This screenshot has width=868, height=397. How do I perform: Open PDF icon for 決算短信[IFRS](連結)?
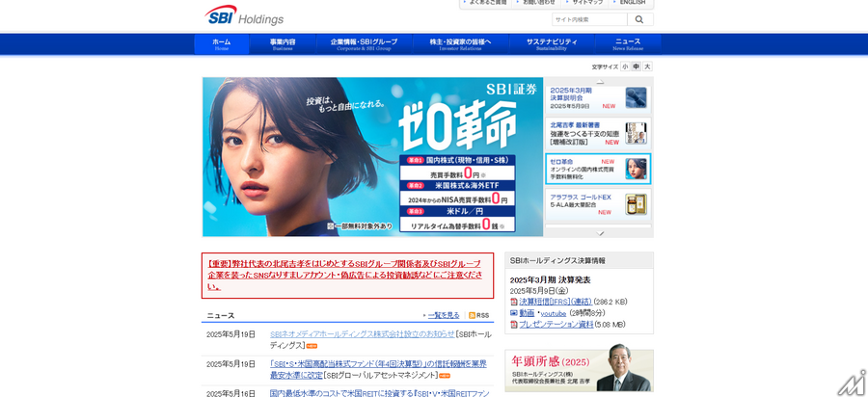514,302
